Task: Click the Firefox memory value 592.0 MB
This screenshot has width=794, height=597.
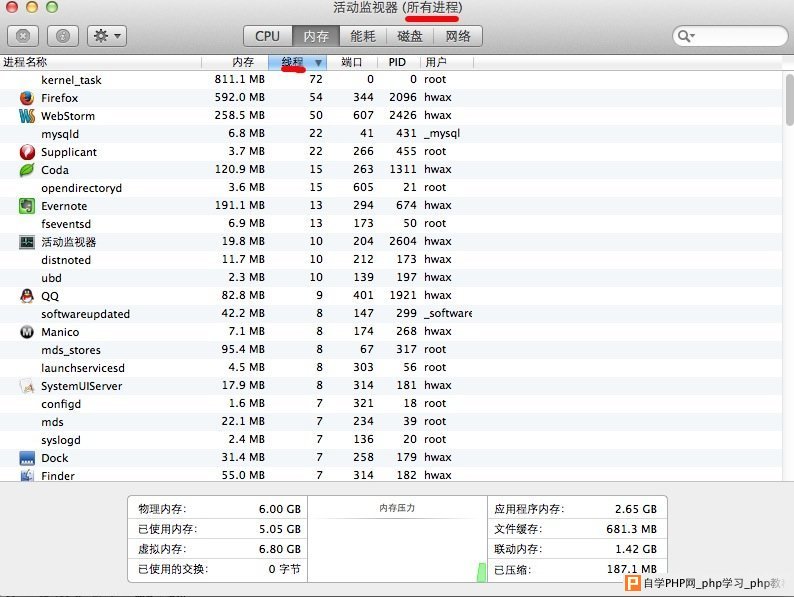Action: 240,97
